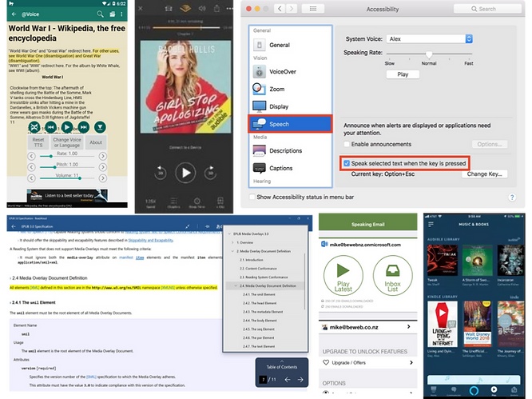Open narration Speed setting in Audible player

pos(151,202)
